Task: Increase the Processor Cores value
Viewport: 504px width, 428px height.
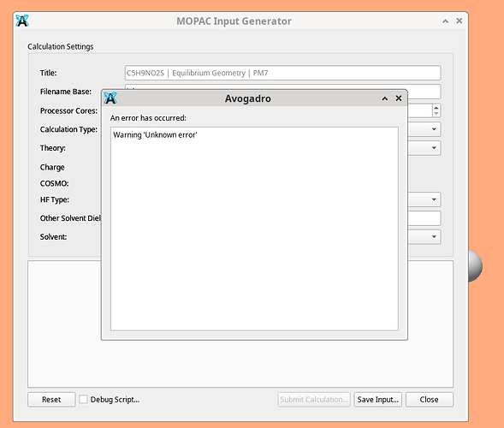Action: (x=436, y=108)
